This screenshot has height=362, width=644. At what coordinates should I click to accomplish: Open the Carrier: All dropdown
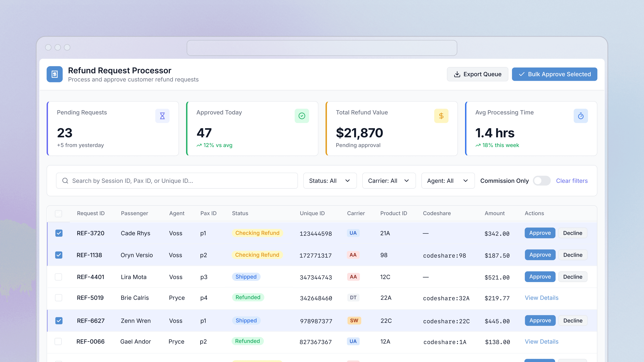pos(389,181)
